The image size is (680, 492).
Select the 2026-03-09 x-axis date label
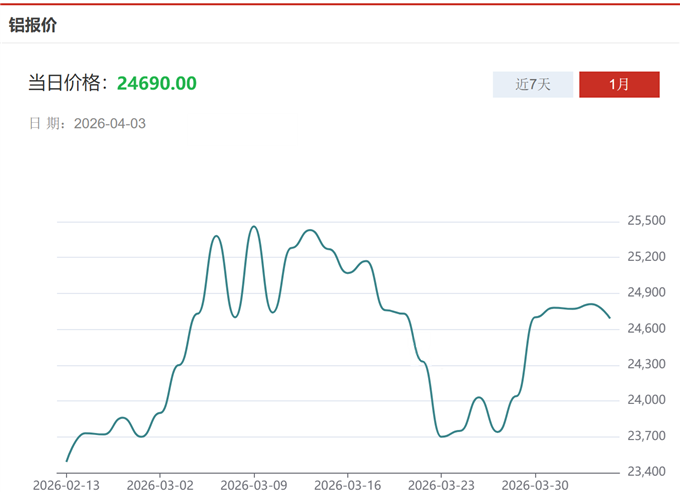point(254,484)
